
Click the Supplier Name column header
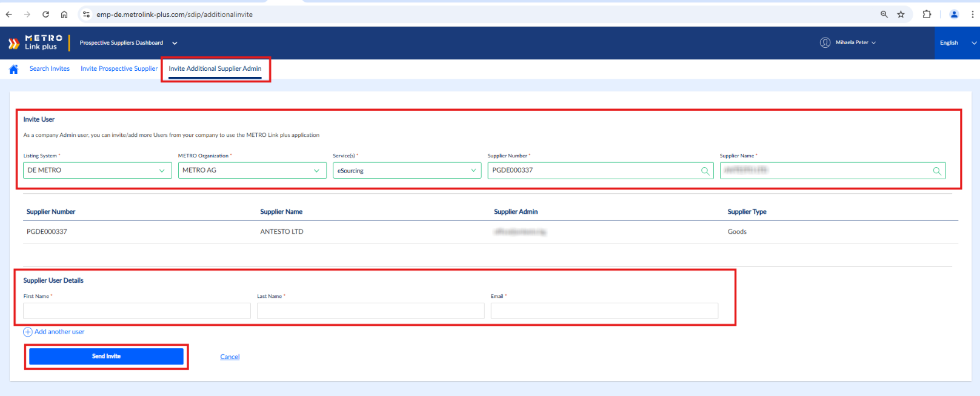(281, 212)
